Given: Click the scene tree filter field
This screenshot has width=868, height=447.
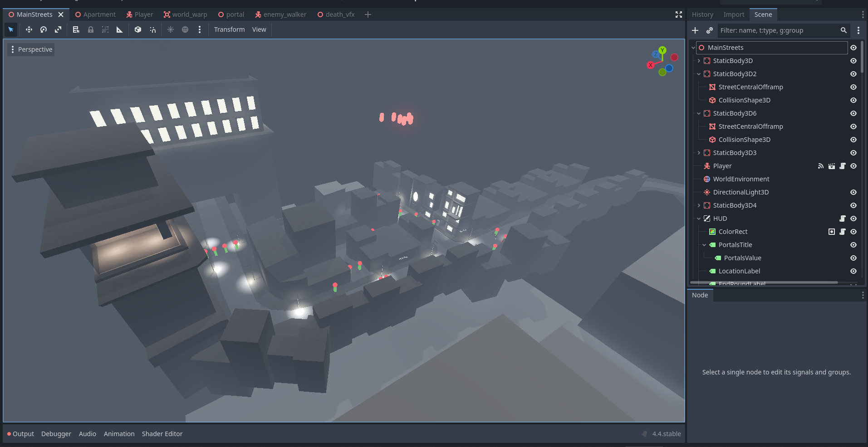Looking at the screenshot, I should [778, 30].
